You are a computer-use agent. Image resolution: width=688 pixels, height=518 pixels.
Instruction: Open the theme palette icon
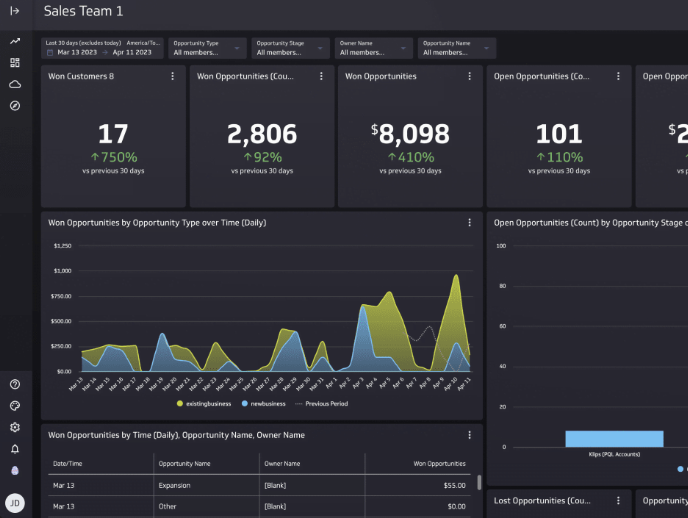tap(15, 406)
